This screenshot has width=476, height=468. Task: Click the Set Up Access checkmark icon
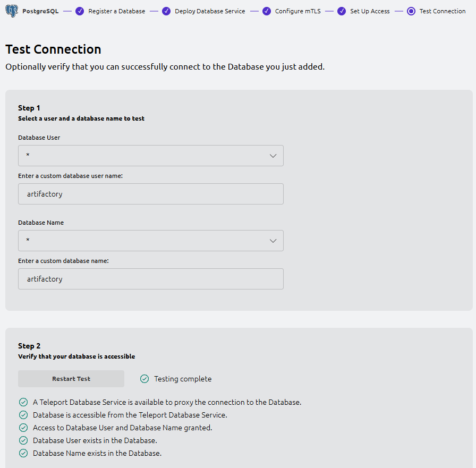click(342, 11)
